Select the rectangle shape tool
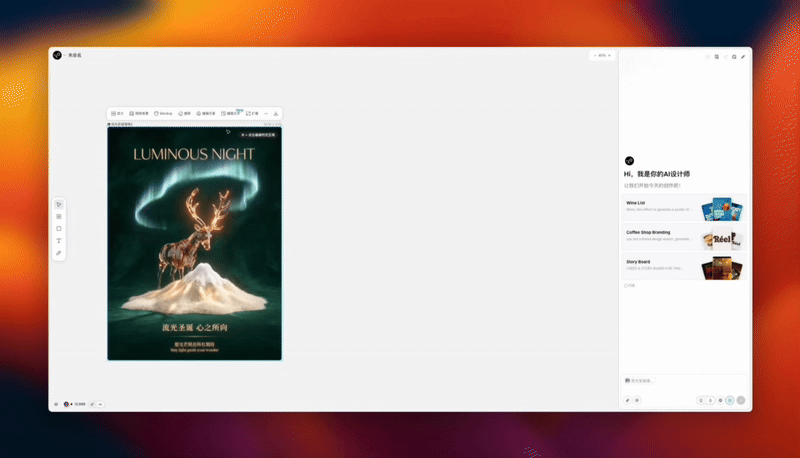Image resolution: width=800 pixels, height=458 pixels. [59, 228]
